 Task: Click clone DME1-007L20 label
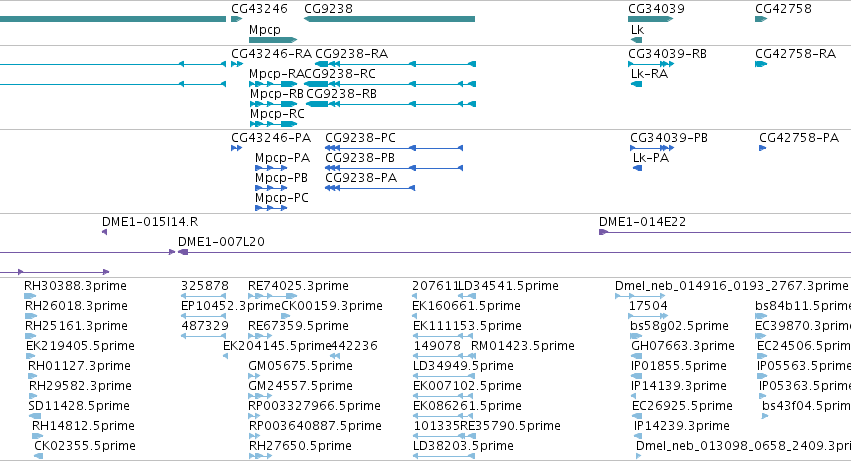pos(221,242)
